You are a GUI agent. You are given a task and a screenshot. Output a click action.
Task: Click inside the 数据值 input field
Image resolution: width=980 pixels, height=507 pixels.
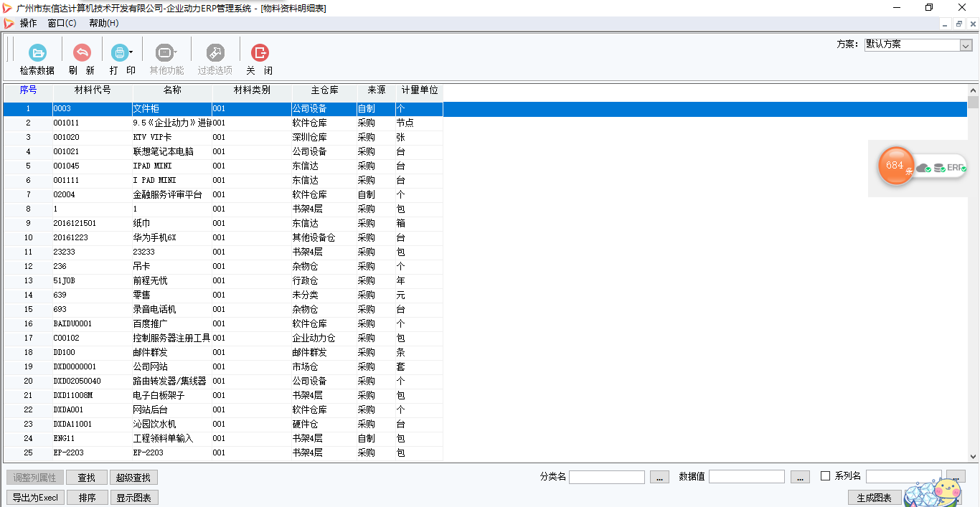coord(746,477)
